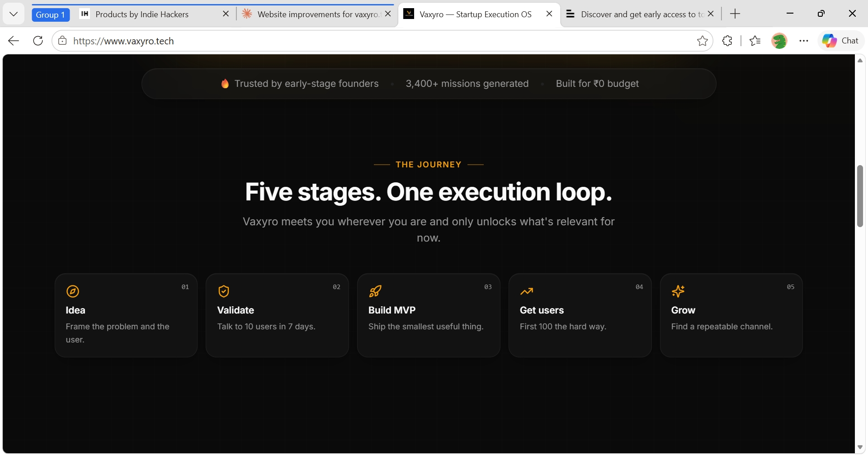Open the tab search dropdown arrow

[14, 14]
